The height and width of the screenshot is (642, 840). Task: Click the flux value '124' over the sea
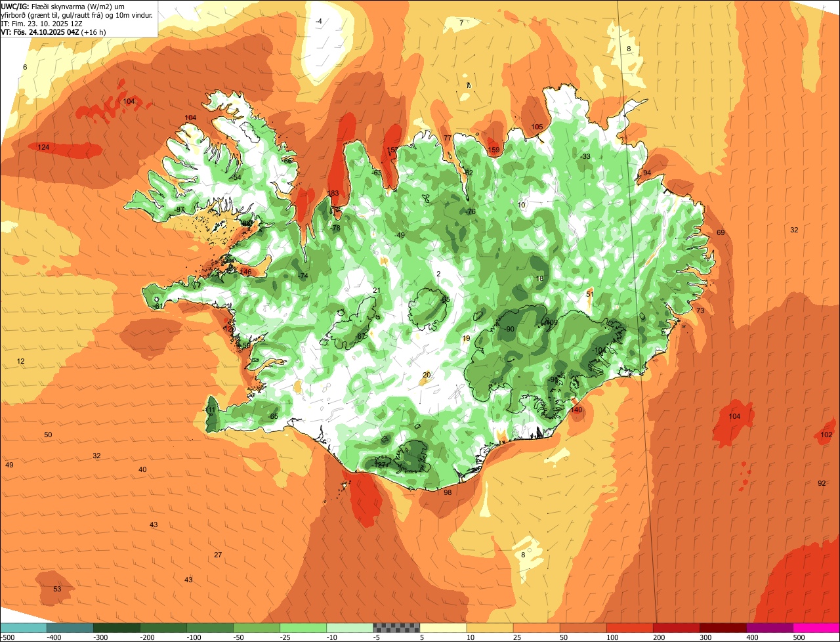coord(43,147)
